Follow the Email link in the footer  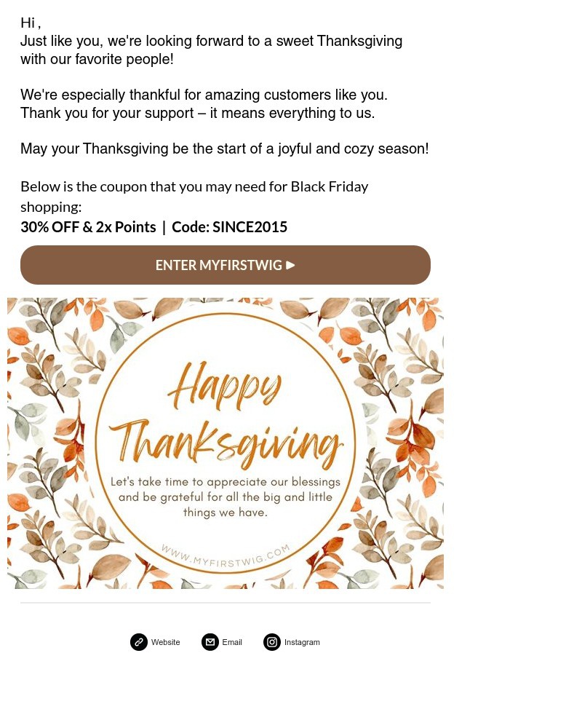pyautogui.click(x=231, y=642)
